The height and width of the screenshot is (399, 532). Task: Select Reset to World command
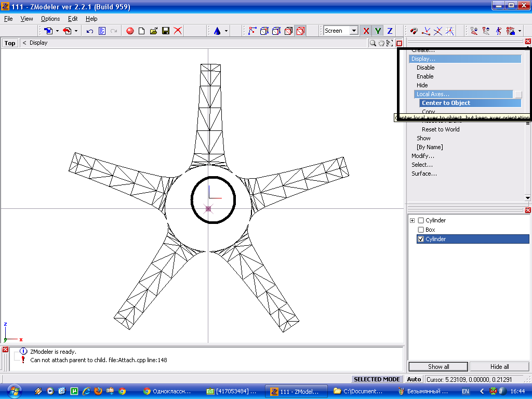point(441,129)
